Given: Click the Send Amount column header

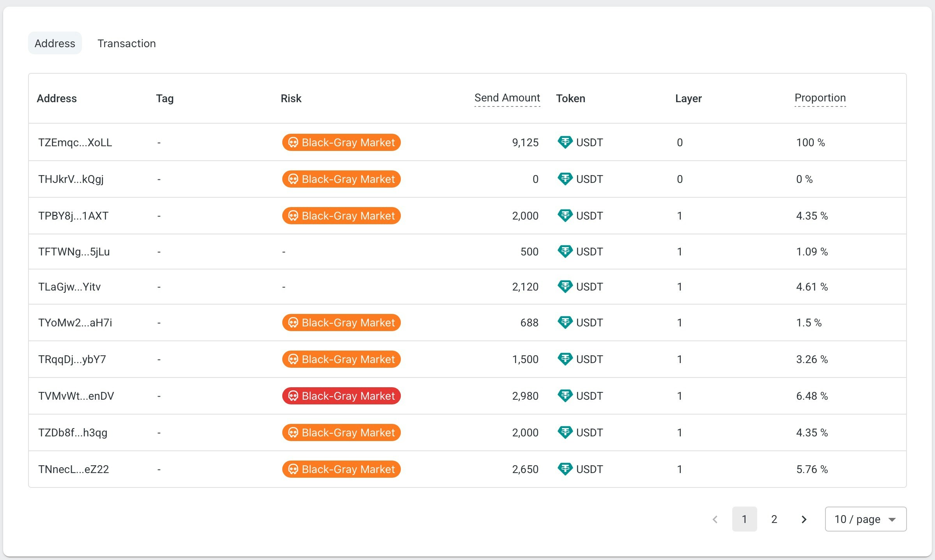Looking at the screenshot, I should click(507, 98).
